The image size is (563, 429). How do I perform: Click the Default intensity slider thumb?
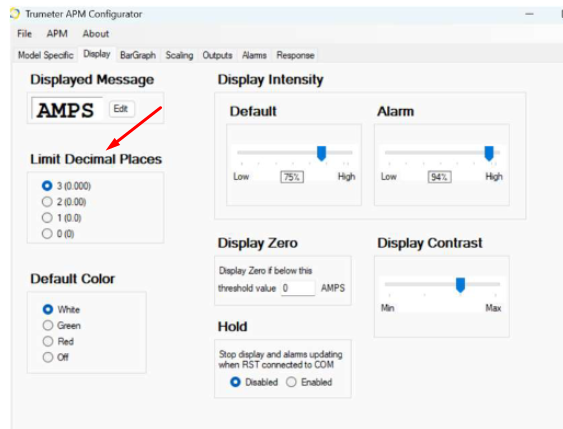point(321,153)
